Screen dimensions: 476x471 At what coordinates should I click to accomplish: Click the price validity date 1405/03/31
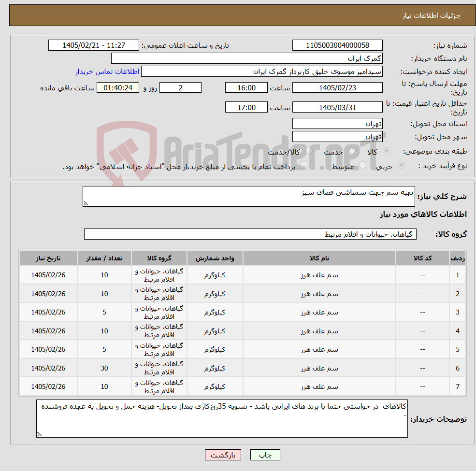[337, 107]
